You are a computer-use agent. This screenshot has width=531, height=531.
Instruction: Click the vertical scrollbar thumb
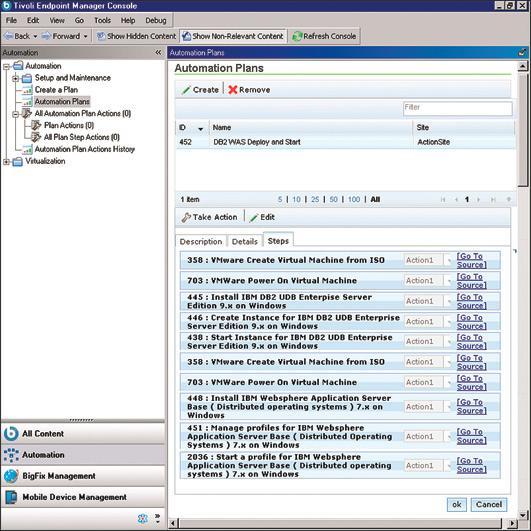(x=523, y=130)
